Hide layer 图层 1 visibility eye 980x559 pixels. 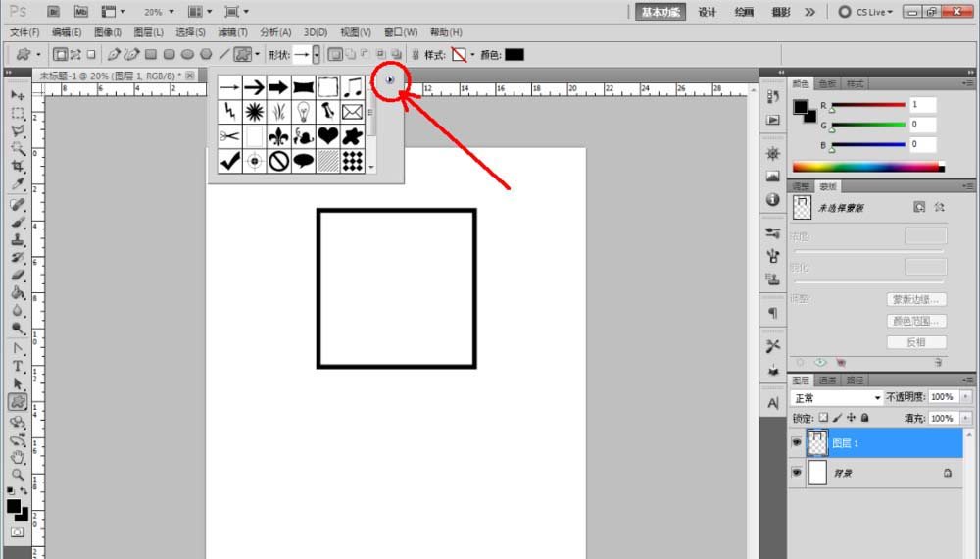coord(796,442)
